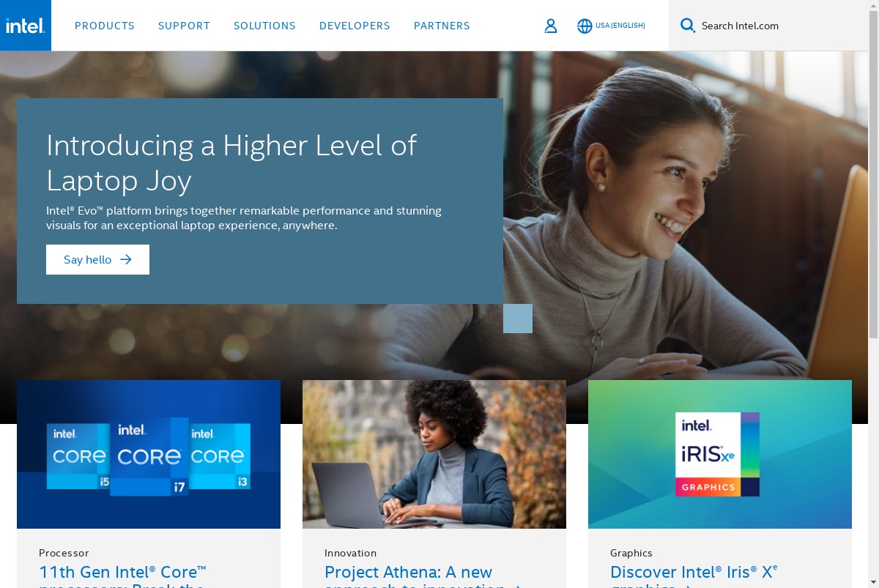Click the Intel logo in header
This screenshot has height=588, width=879.
(26, 26)
